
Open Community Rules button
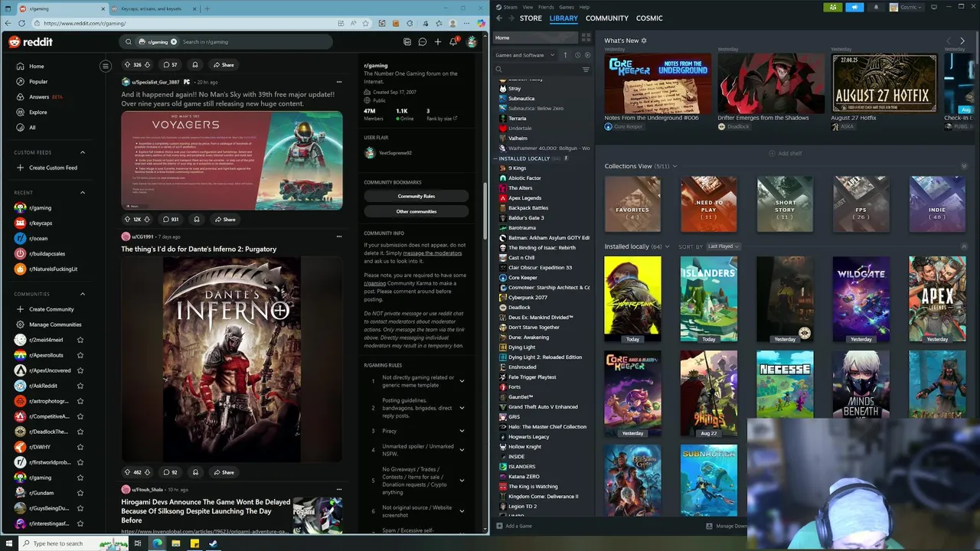[x=416, y=196]
